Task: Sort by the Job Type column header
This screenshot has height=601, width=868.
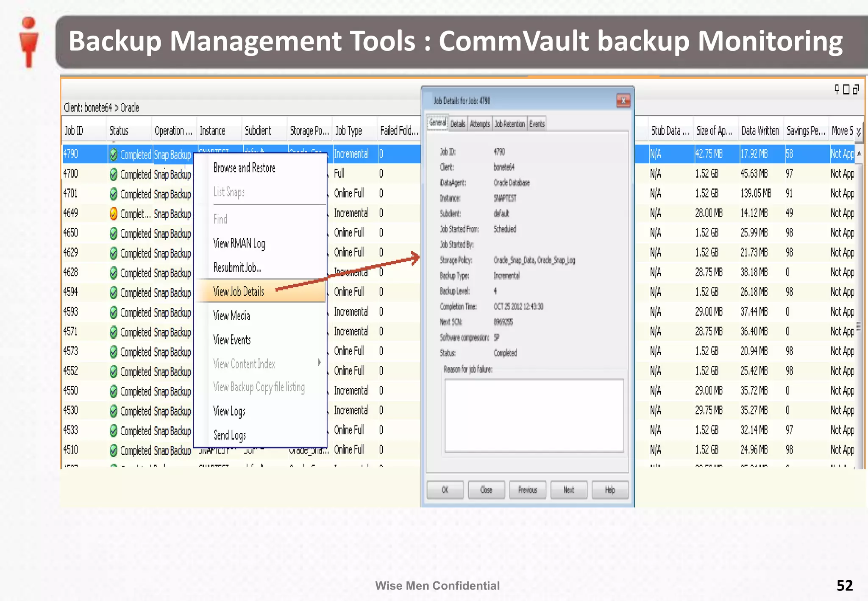Action: coord(355,131)
